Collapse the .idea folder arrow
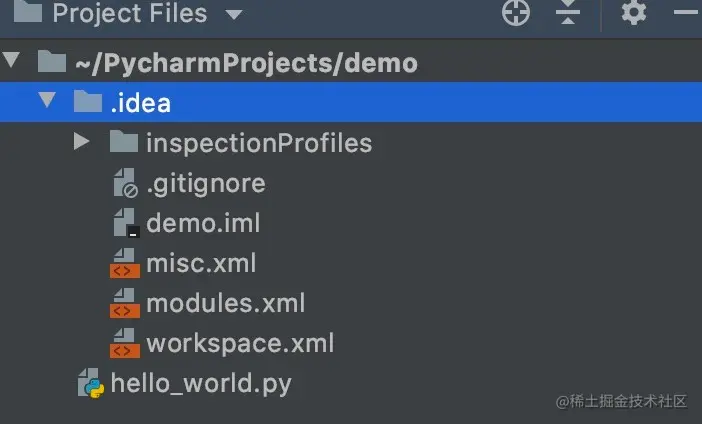702x424 pixels. click(x=47, y=102)
